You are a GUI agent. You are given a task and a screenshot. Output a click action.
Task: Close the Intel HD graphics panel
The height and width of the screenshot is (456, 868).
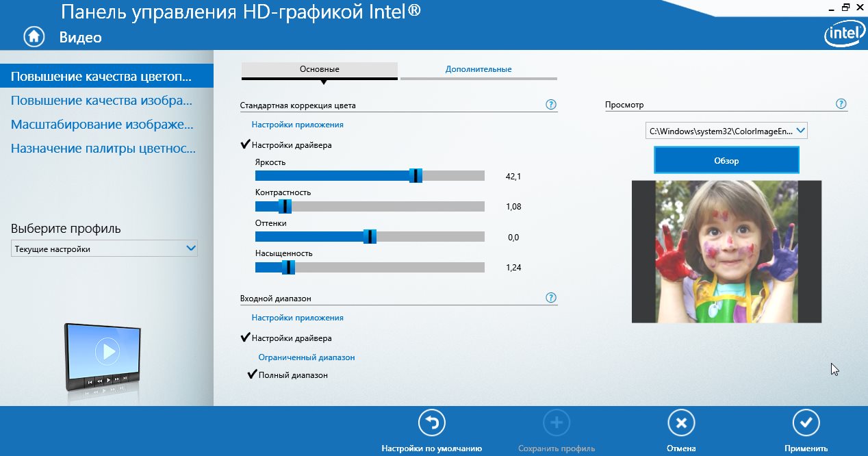tap(860, 6)
